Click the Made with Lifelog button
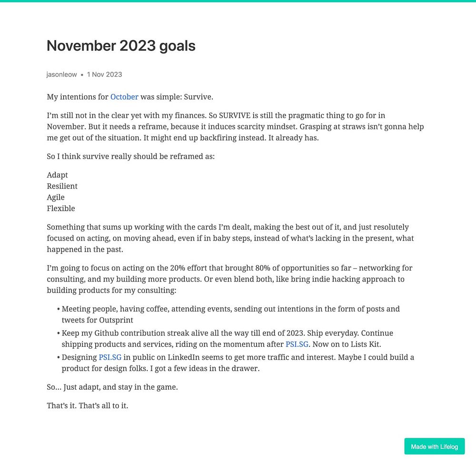The width and height of the screenshot is (476, 464). click(434, 446)
